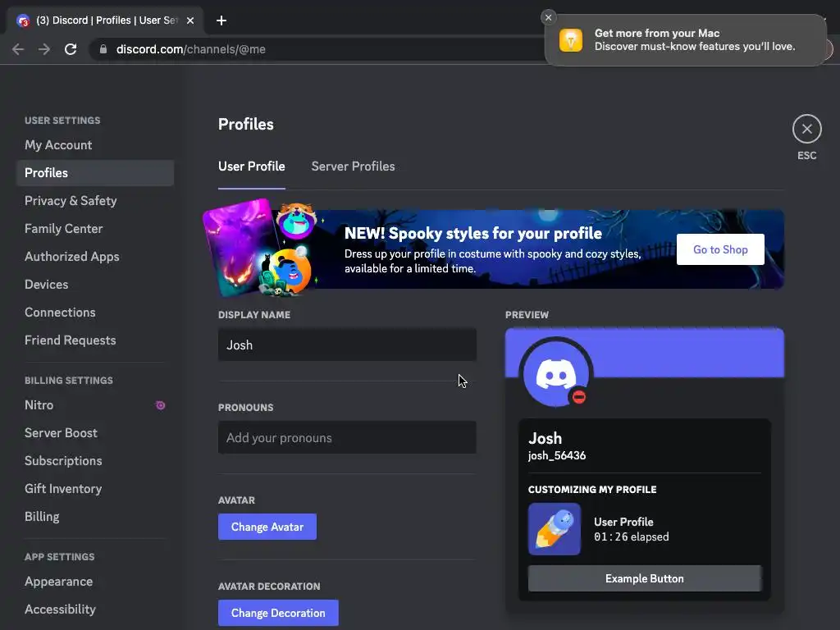Click the pencil activity icon in the preview
The image size is (840, 630).
tap(555, 529)
